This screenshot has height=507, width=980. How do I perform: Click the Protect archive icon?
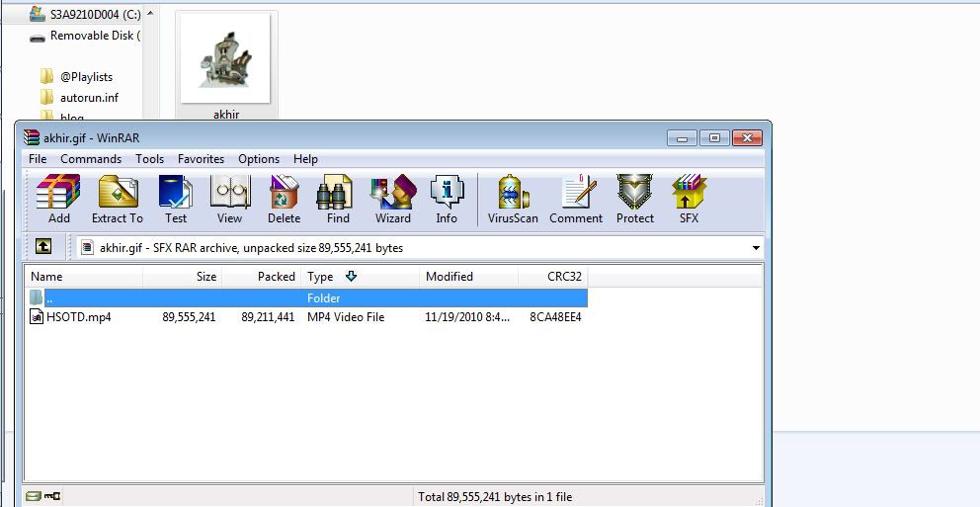pyautogui.click(x=634, y=199)
